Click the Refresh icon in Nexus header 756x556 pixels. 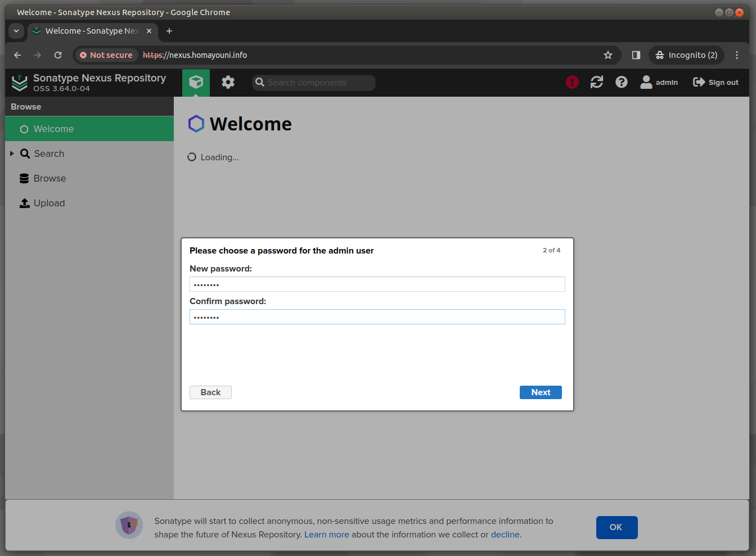click(x=597, y=83)
